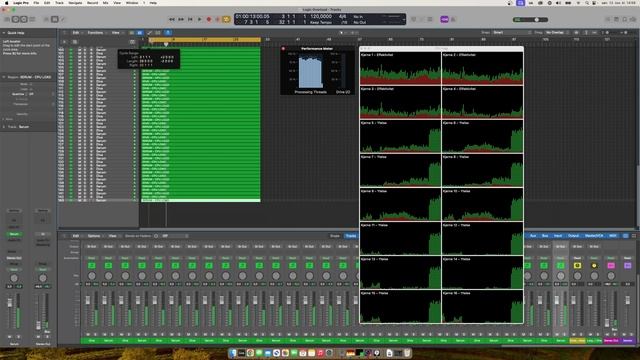The image size is (640, 360).
Task: Open the Sends on Faders Off pop-up
Action: [x=175, y=236]
